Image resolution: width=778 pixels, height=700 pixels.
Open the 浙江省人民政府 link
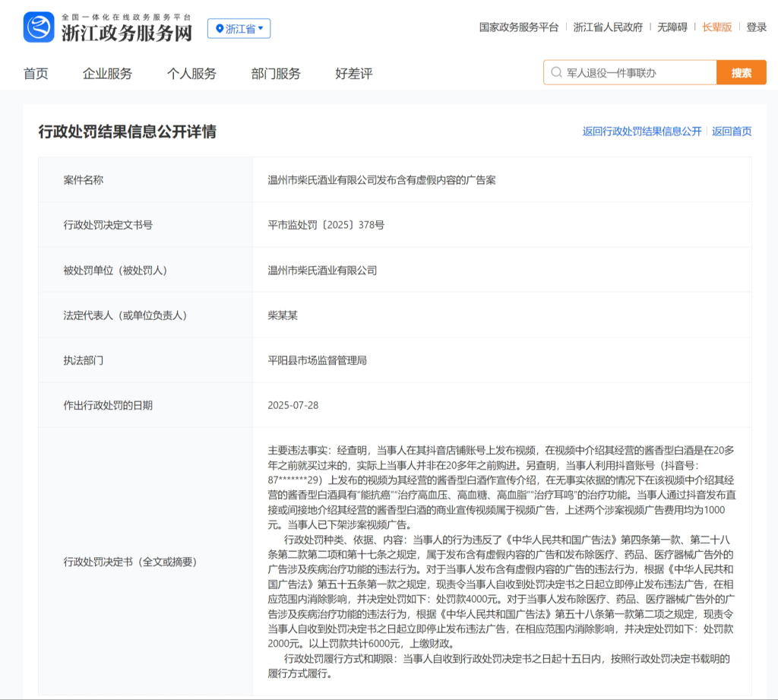608,27
